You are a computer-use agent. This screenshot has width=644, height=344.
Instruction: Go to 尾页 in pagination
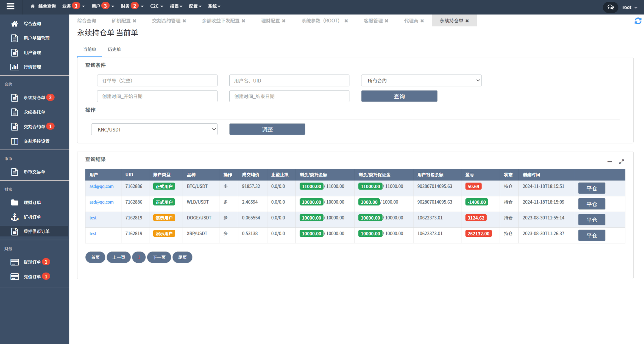coord(182,258)
